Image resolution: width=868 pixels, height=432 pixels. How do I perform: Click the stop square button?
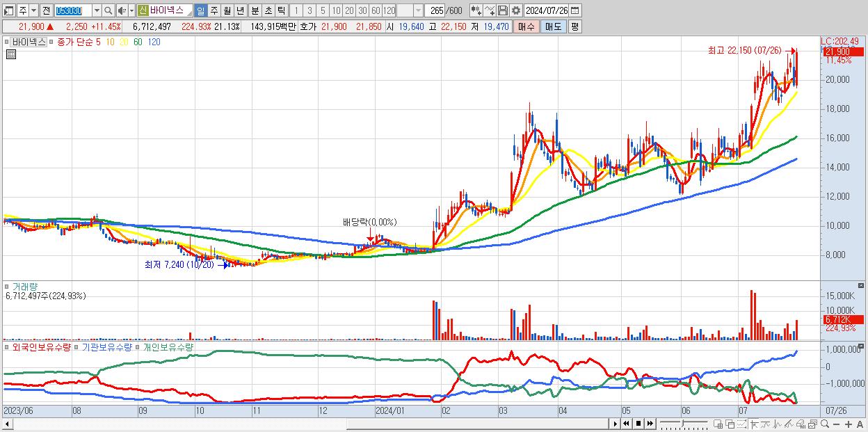(638, 424)
